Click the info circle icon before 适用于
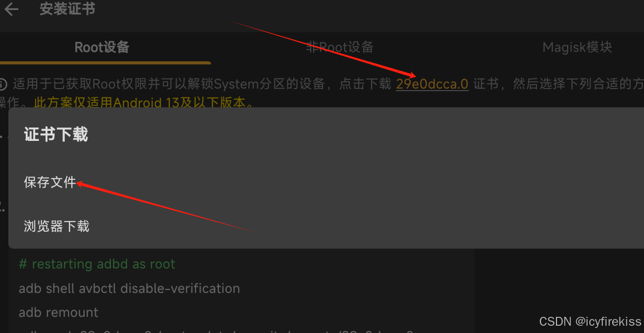The image size is (644, 333). 3,84
